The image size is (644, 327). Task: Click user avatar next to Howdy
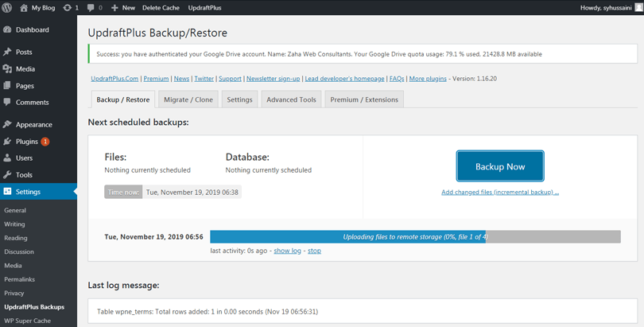coord(638,7)
